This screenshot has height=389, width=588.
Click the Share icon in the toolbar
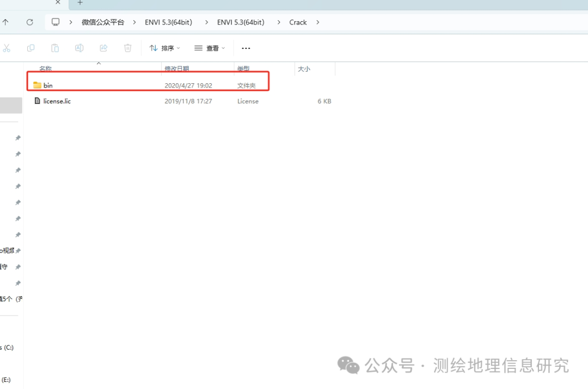(x=103, y=48)
